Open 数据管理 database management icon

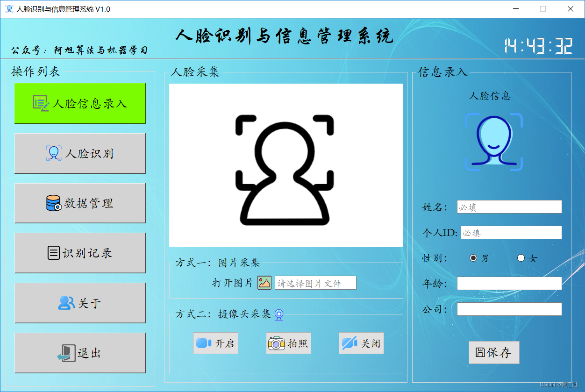[53, 203]
